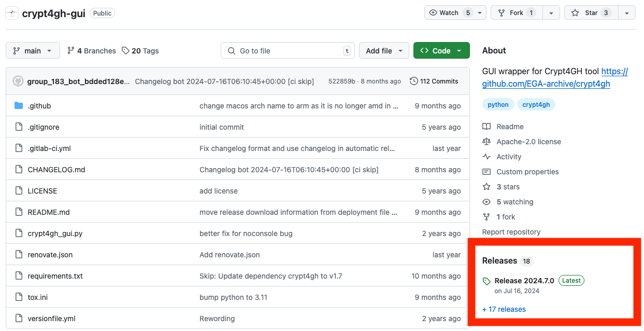Open the green Code dropdown

click(441, 51)
